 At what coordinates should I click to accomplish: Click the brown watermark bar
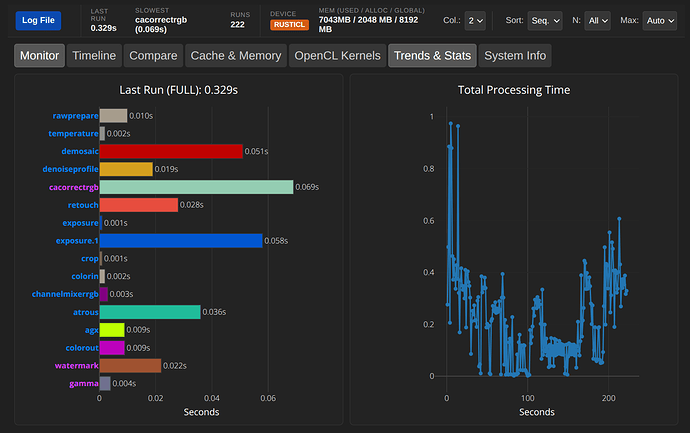pos(130,366)
